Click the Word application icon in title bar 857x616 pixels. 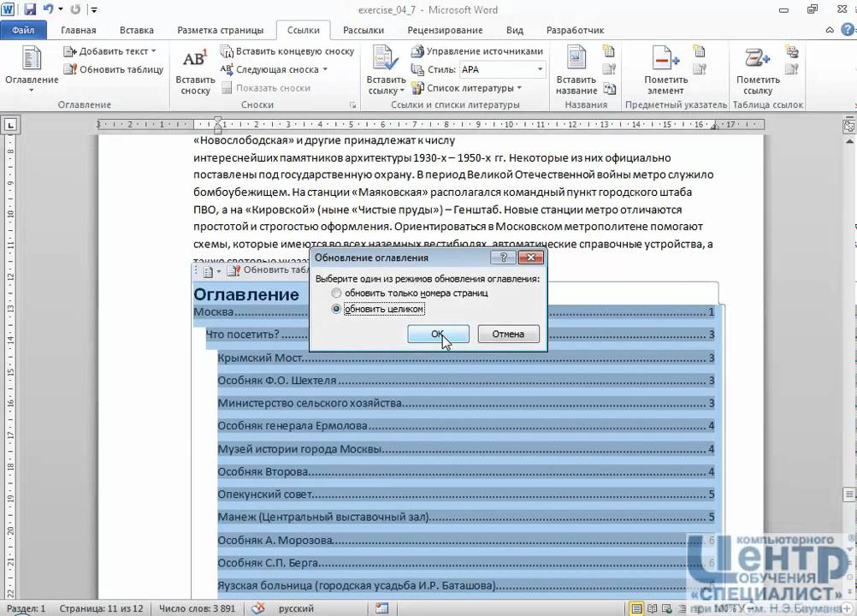click(x=8, y=9)
